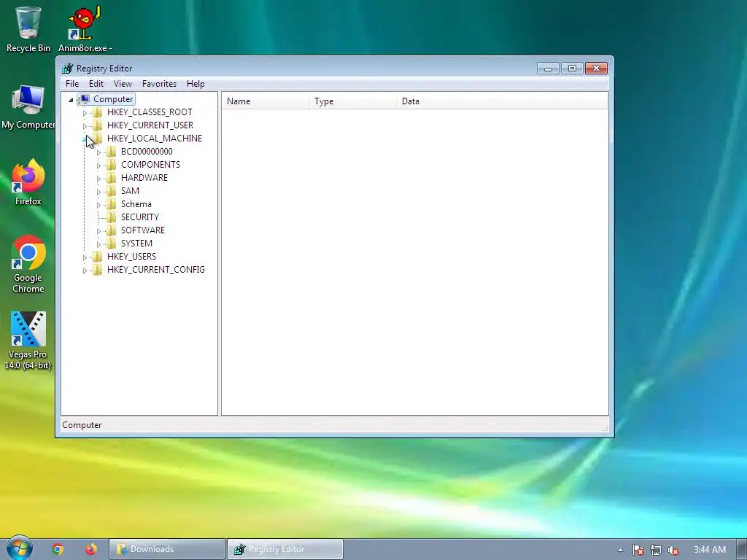
Task: Click the COMPONENTS folder icon
Action: [112, 165]
